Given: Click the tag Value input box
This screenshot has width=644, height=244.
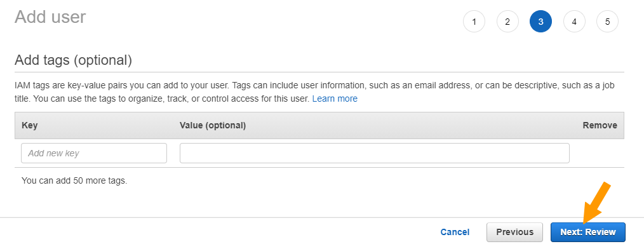Looking at the screenshot, I should (375, 153).
